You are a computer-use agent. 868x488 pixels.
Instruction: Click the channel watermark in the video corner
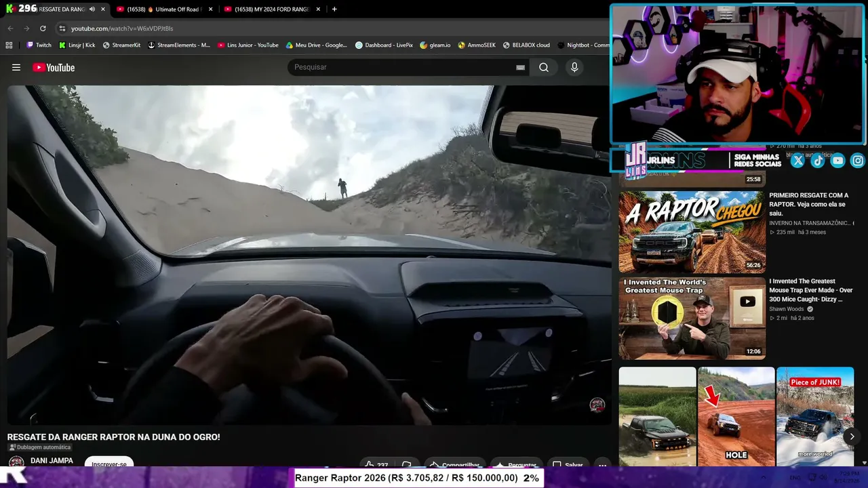pos(597,405)
